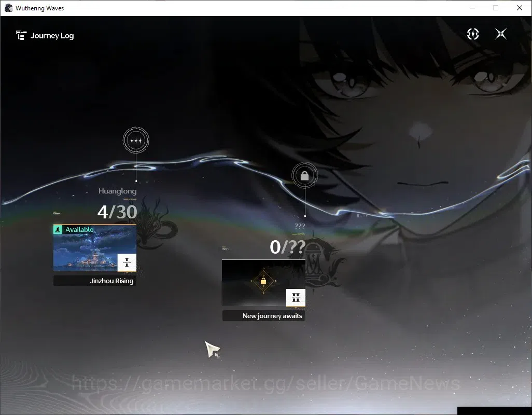Minimize the Wuthering Waves window
The height and width of the screenshot is (415, 532).
[x=472, y=8]
